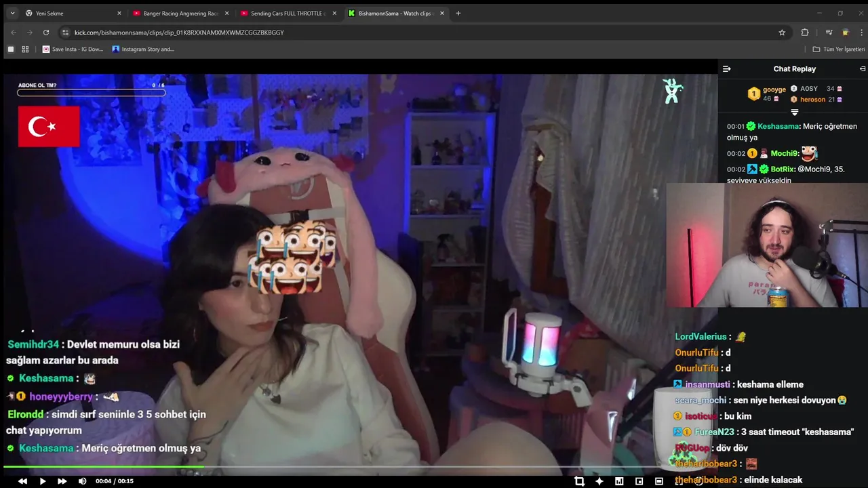Viewport: 868px width, 488px height.
Task: Click the honeyyyberry name in the video chat
Action: (61, 396)
